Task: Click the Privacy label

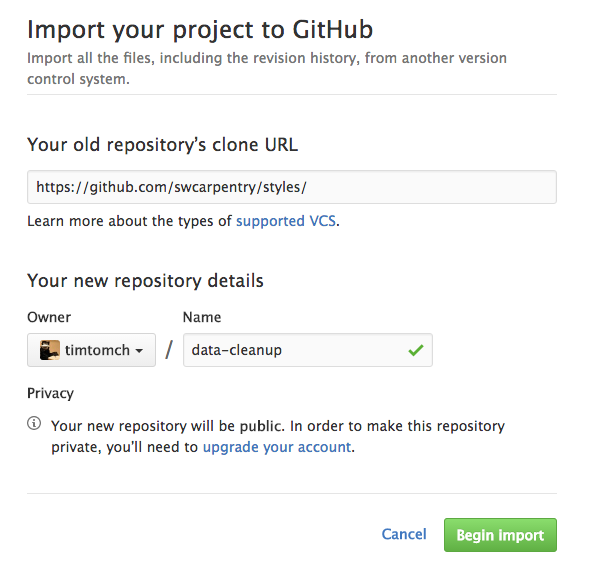Action: [51, 393]
